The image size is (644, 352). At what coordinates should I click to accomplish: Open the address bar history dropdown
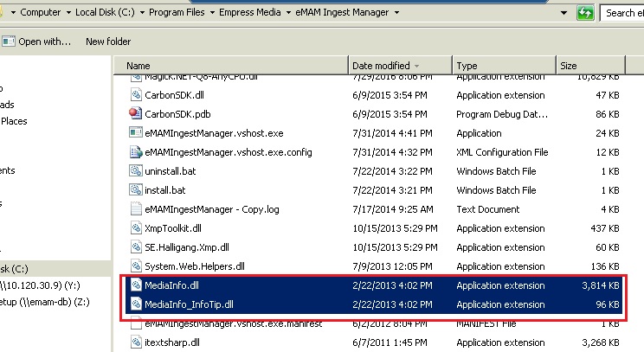tap(563, 13)
